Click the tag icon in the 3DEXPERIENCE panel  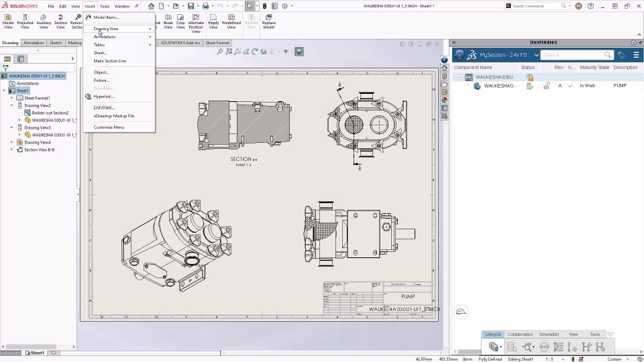pos(621,55)
